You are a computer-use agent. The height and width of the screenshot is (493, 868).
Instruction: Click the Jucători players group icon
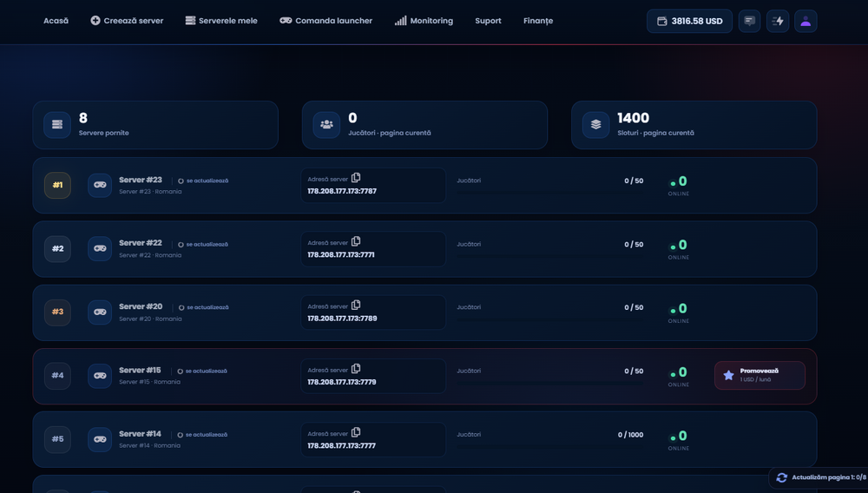point(326,124)
